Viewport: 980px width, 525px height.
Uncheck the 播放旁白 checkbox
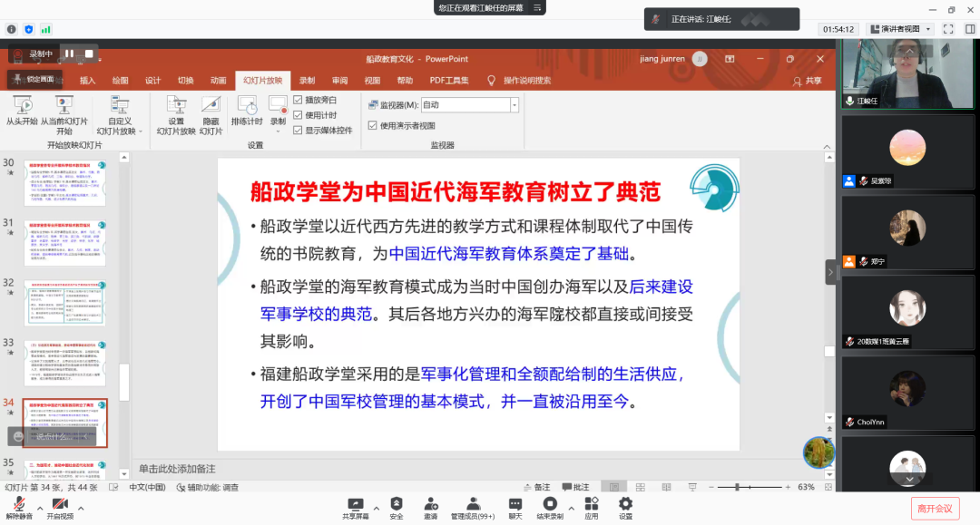click(x=299, y=101)
